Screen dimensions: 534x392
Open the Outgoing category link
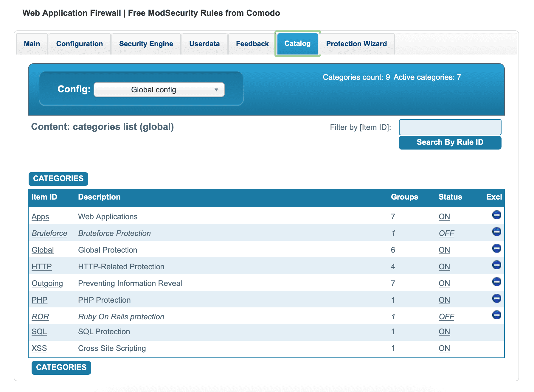point(47,283)
